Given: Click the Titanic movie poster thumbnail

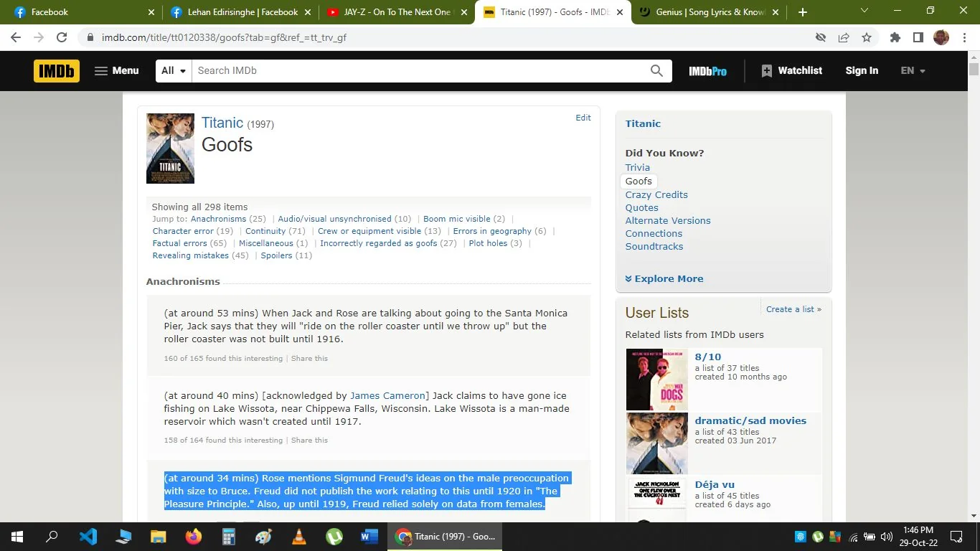Looking at the screenshot, I should click(170, 149).
